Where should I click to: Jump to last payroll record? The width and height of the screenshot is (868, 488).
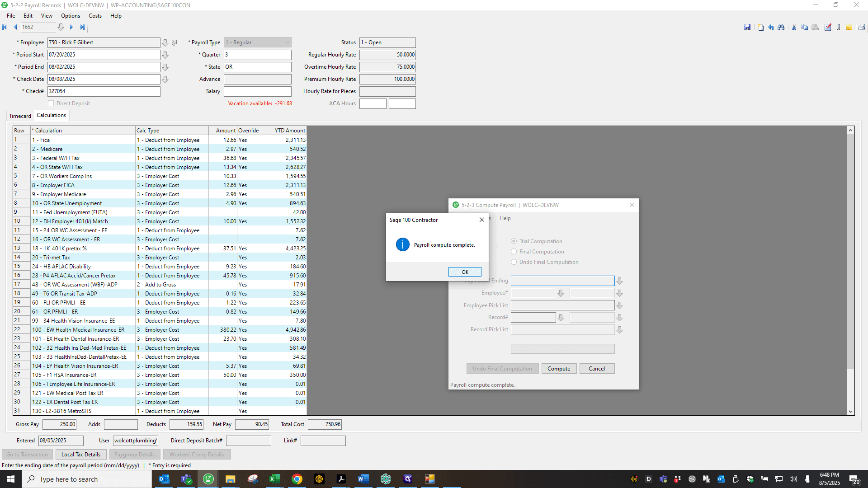pyautogui.click(x=82, y=27)
